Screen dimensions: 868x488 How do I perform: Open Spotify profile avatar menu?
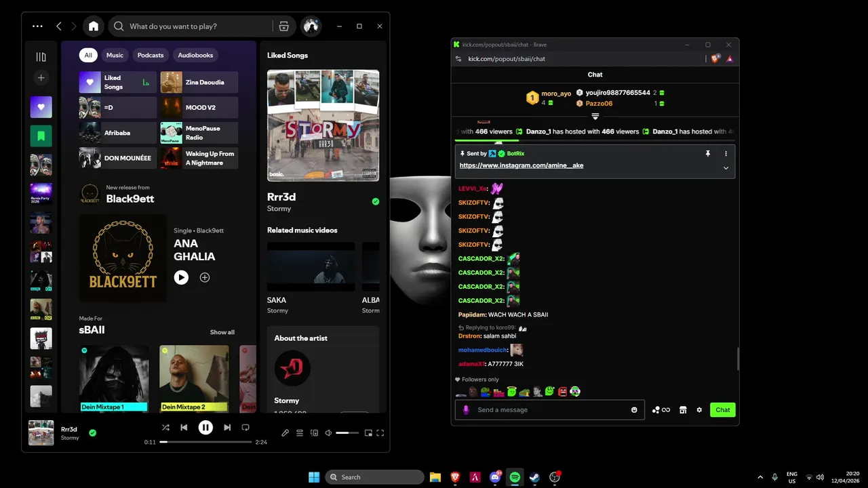point(311,26)
